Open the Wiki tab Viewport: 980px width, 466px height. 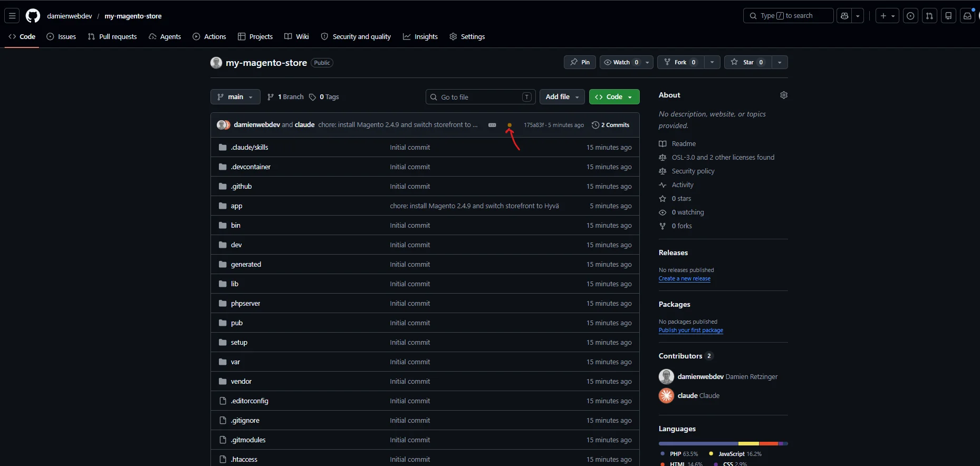296,36
